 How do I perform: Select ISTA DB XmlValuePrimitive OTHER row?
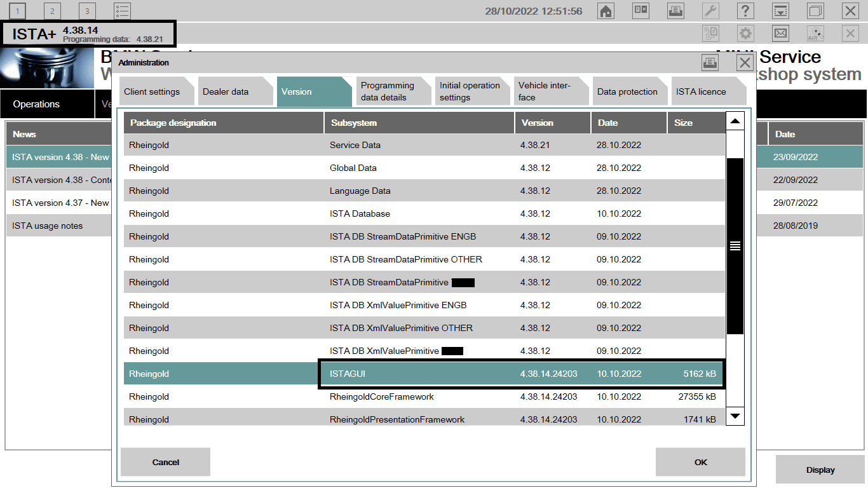coord(424,328)
